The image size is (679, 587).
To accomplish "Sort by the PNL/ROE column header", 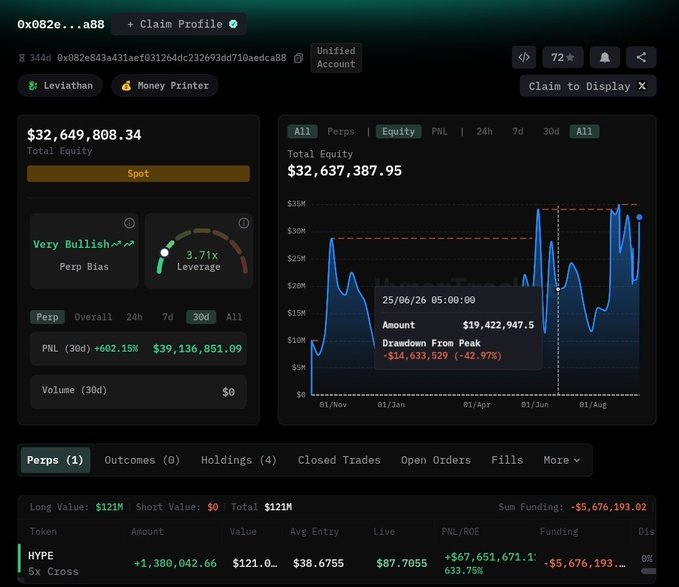I will tap(460, 532).
